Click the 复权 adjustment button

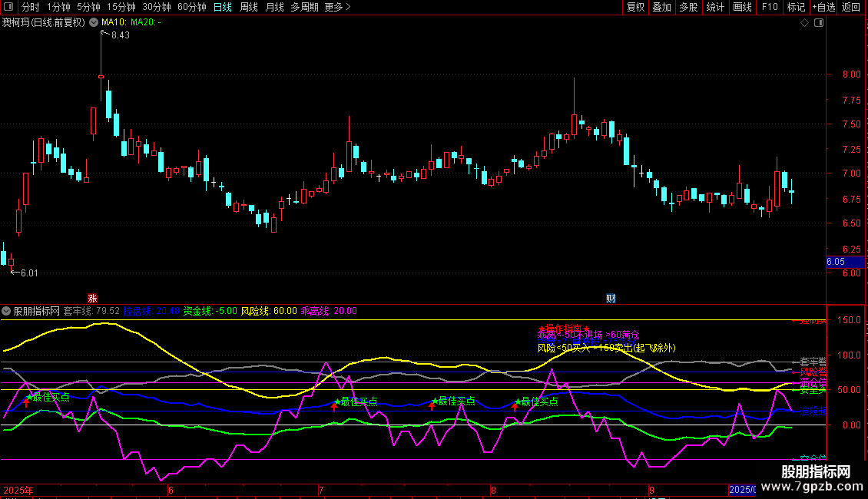click(636, 8)
